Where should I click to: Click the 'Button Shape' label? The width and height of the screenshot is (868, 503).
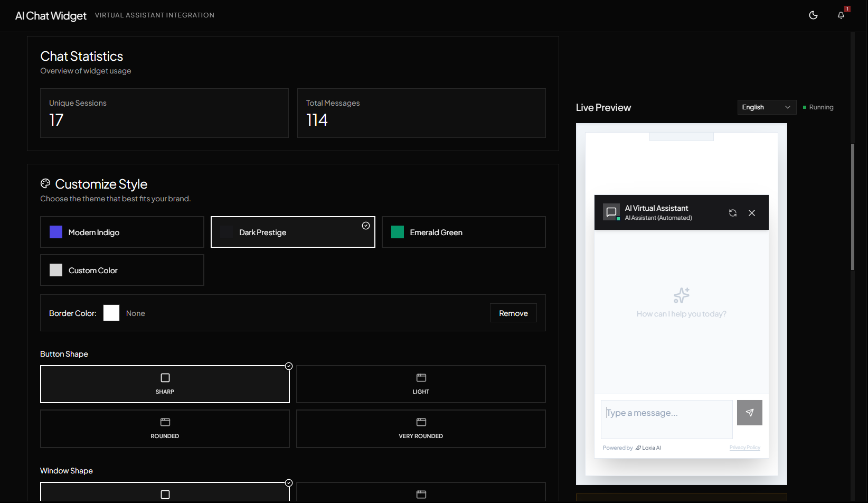click(x=64, y=354)
